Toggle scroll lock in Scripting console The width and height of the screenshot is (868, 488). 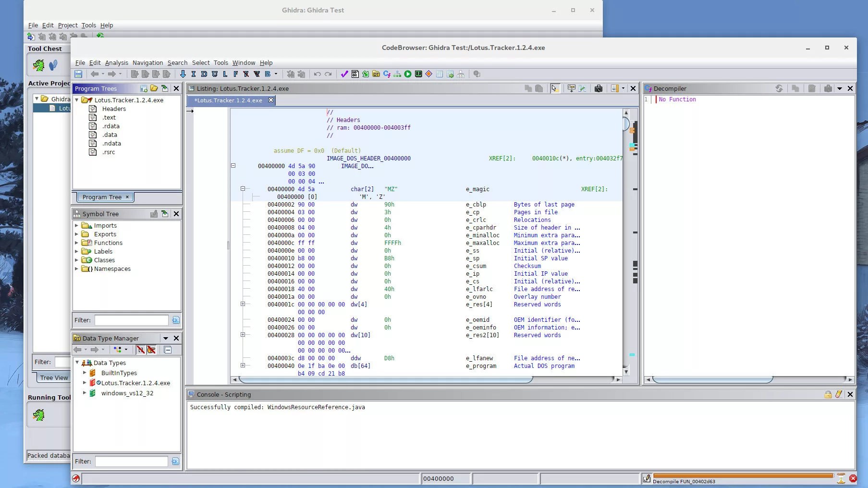click(x=828, y=394)
